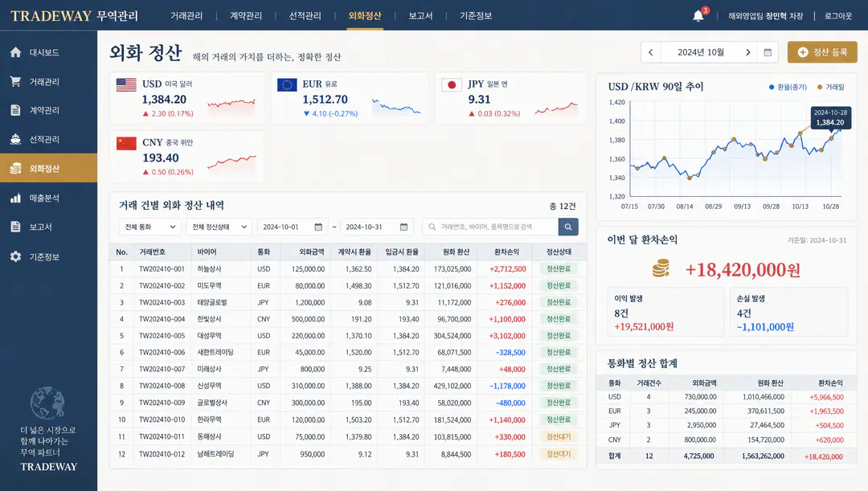Click the USD 1,384.20 exchange rate card
868x491 pixels.
pyautogui.click(x=186, y=99)
